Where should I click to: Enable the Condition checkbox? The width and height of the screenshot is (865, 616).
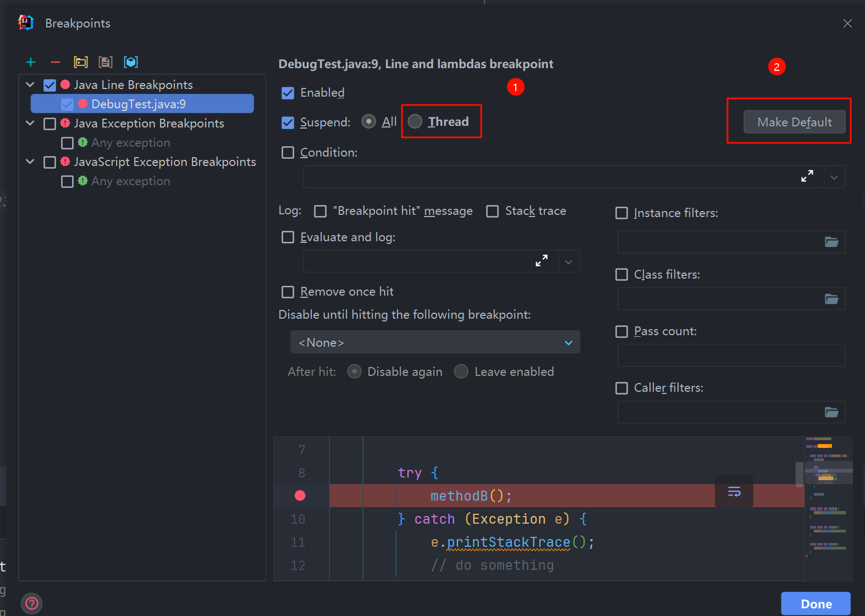tap(288, 152)
